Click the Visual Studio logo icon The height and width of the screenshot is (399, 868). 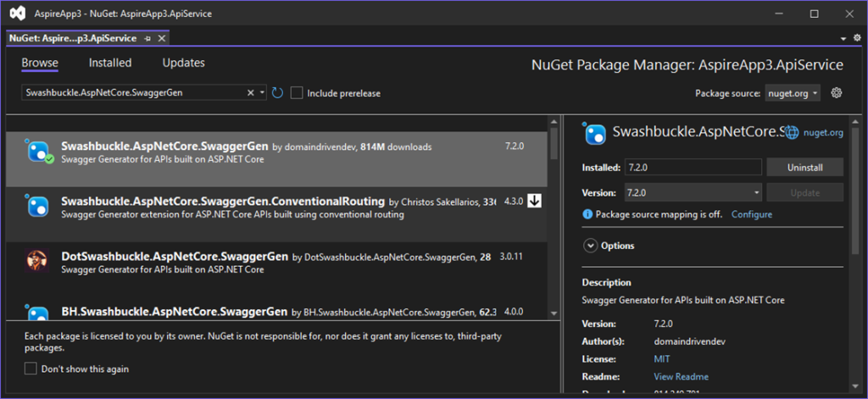[x=17, y=14]
